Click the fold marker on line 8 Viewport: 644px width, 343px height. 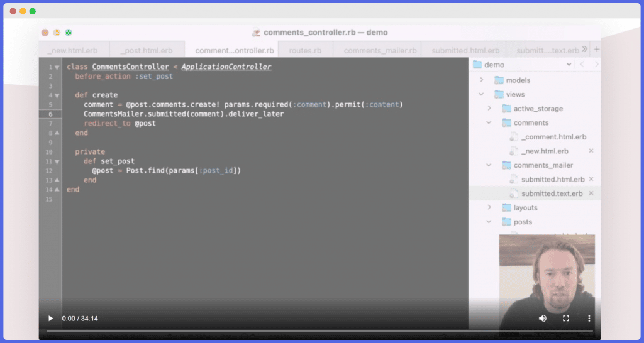[x=57, y=133]
